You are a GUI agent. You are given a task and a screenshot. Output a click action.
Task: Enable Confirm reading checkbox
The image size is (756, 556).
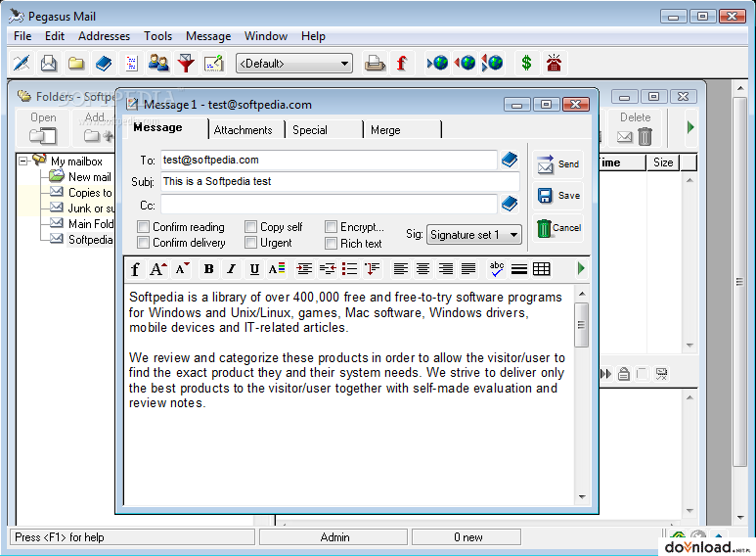tap(143, 227)
